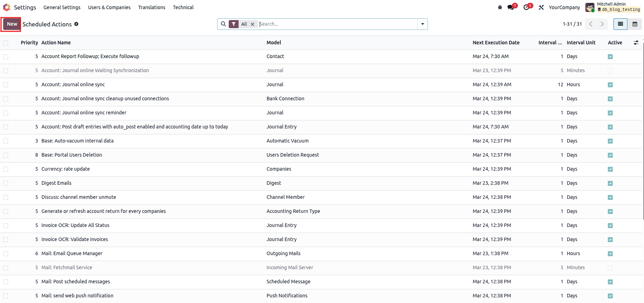644x303 pixels.
Task: Click the Hours unit in Journal online sync row
Action: click(x=573, y=84)
